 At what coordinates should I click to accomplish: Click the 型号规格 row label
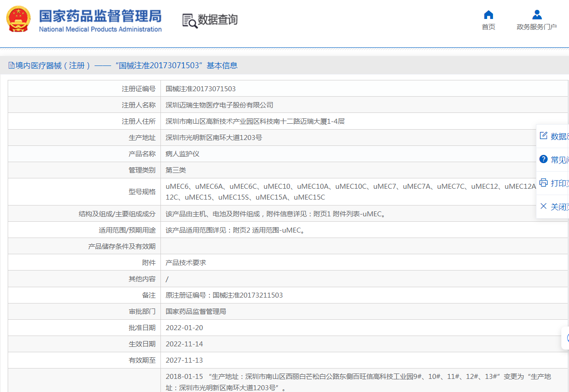click(x=142, y=192)
